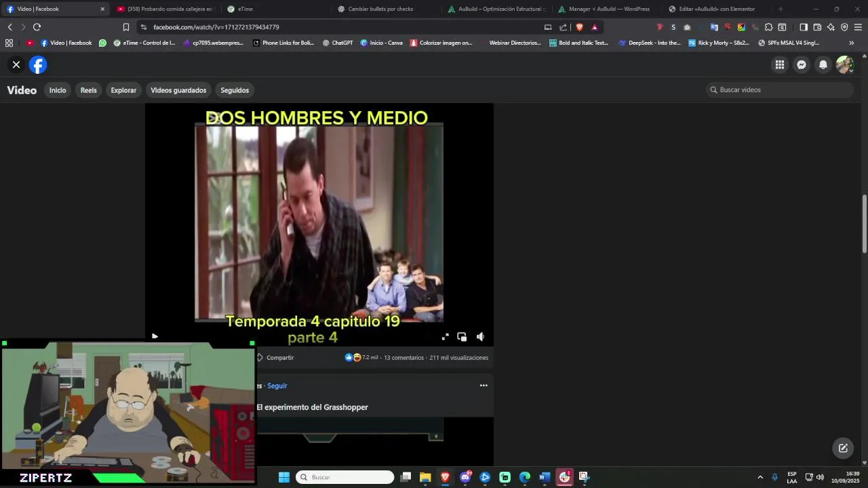
Task: Open Microsoft Word from taskbar
Action: [x=544, y=477]
